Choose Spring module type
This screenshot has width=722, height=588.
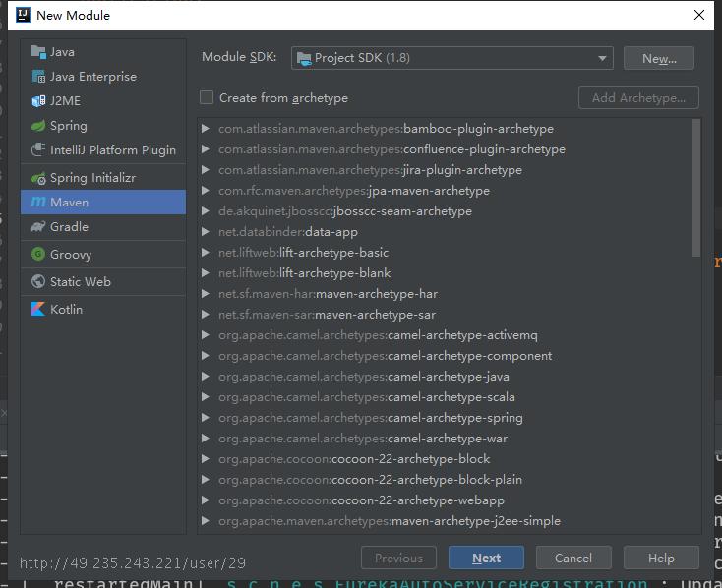coord(103,125)
